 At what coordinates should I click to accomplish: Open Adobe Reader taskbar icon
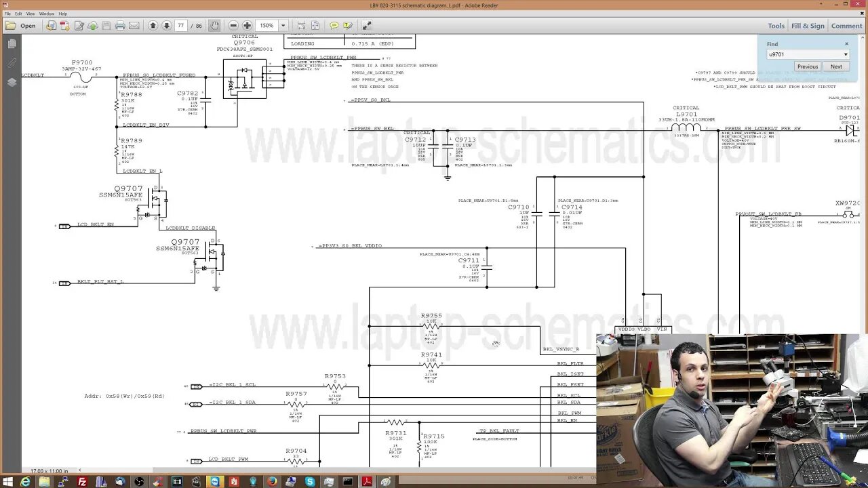click(x=367, y=482)
